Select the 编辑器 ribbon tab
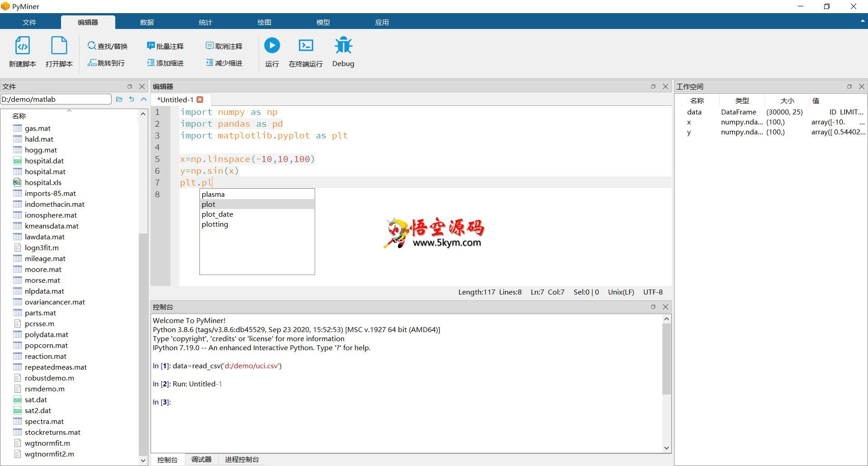The image size is (868, 466). (x=88, y=22)
